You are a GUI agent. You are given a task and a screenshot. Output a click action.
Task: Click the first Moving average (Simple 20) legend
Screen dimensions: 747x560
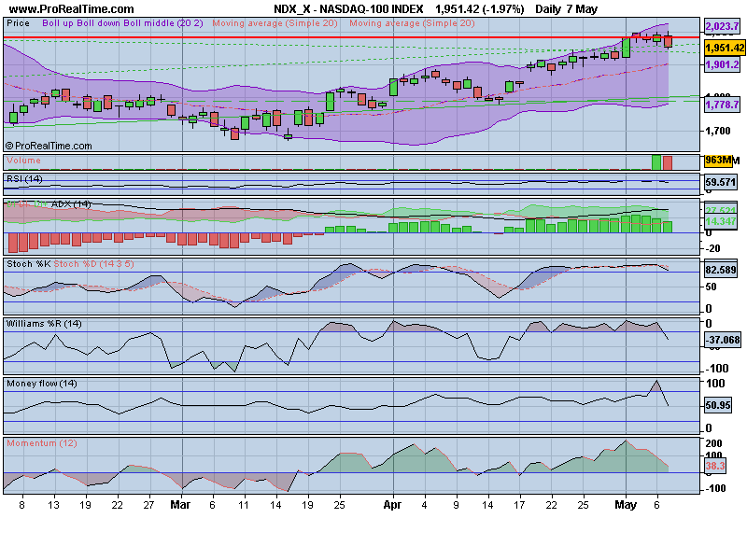point(275,22)
